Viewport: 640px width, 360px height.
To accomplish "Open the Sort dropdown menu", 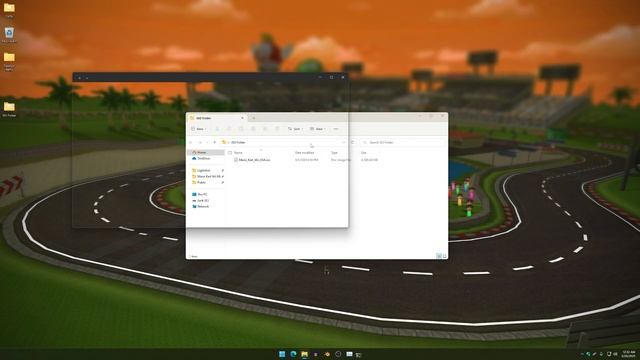I will click(295, 129).
